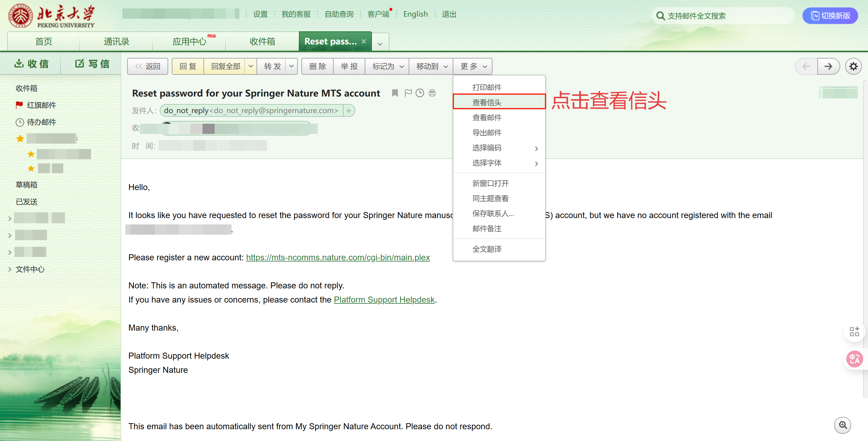The width and height of the screenshot is (868, 441).
Task: Toggle the 更多 dropdown menu
Action: [473, 66]
